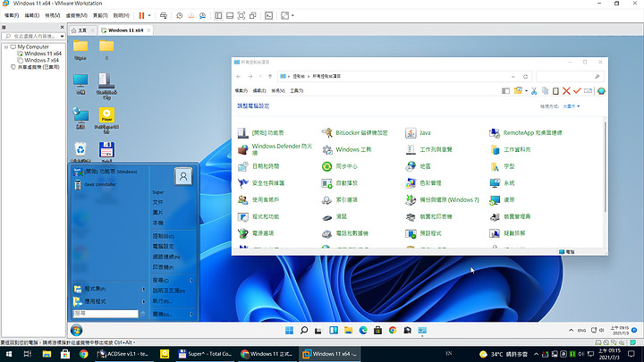
Task: Open the snapshot manager
Action: pos(202,15)
